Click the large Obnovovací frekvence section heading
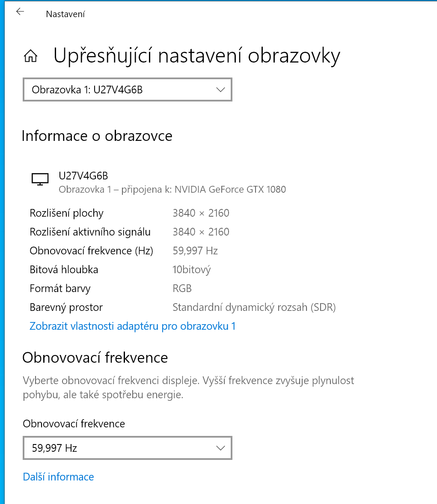This screenshot has height=504, width=437. coord(95,358)
